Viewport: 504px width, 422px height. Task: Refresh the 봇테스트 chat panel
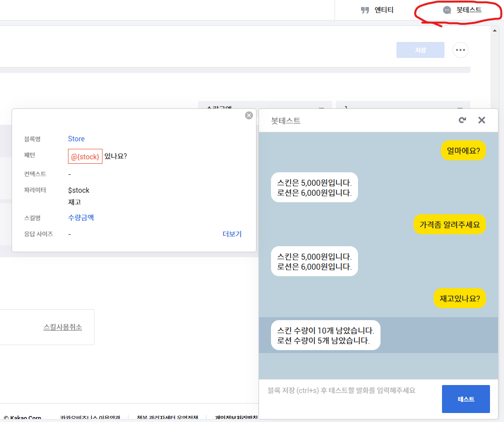(462, 120)
